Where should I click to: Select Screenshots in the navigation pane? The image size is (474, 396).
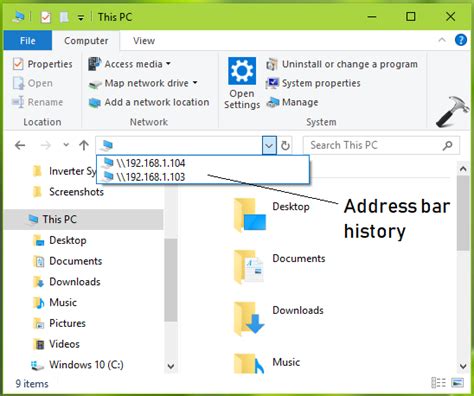[x=68, y=192]
